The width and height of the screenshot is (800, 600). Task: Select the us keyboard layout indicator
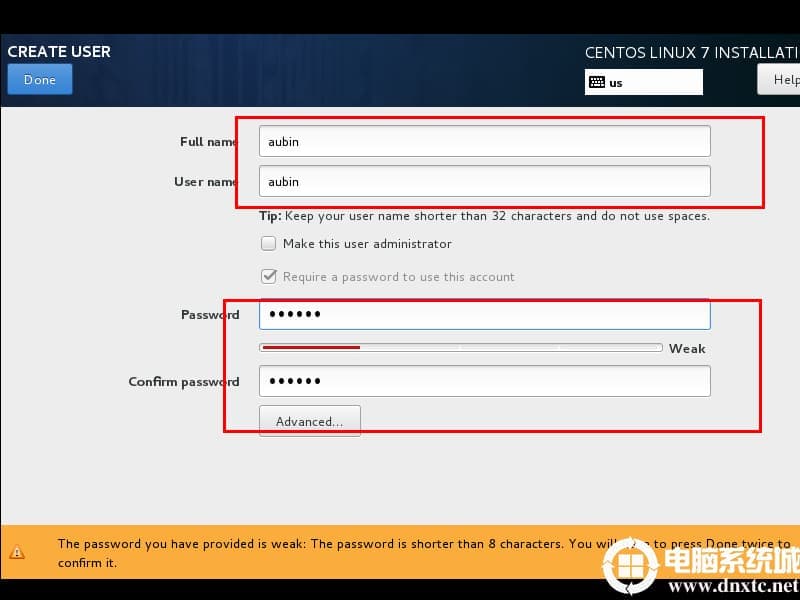[x=643, y=82]
